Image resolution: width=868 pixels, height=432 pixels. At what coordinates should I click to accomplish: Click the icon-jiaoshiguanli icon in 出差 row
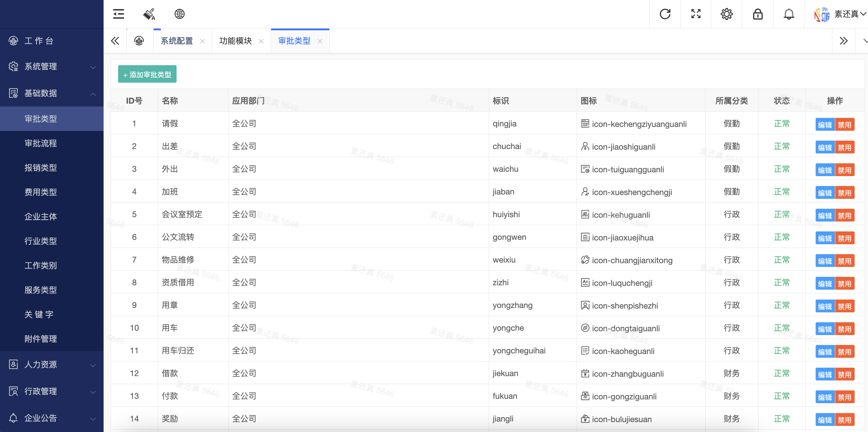pyautogui.click(x=585, y=146)
